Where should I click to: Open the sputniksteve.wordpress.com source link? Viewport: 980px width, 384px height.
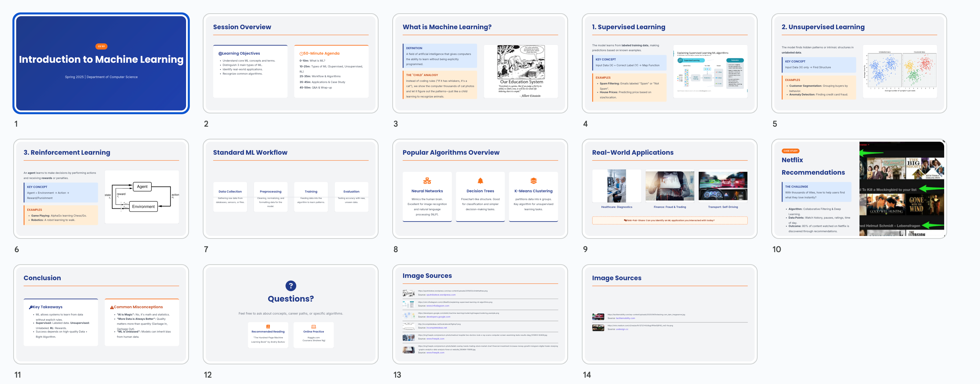click(x=441, y=295)
